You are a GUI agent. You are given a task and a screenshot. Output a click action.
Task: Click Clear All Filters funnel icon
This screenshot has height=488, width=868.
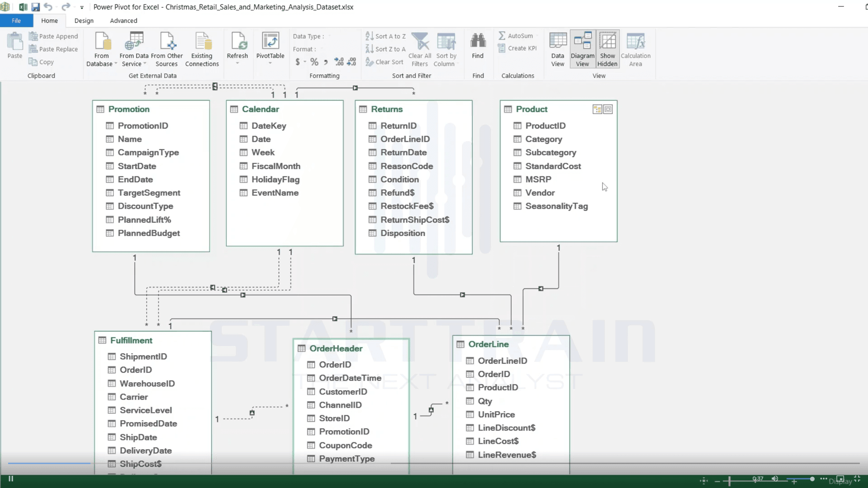(420, 41)
